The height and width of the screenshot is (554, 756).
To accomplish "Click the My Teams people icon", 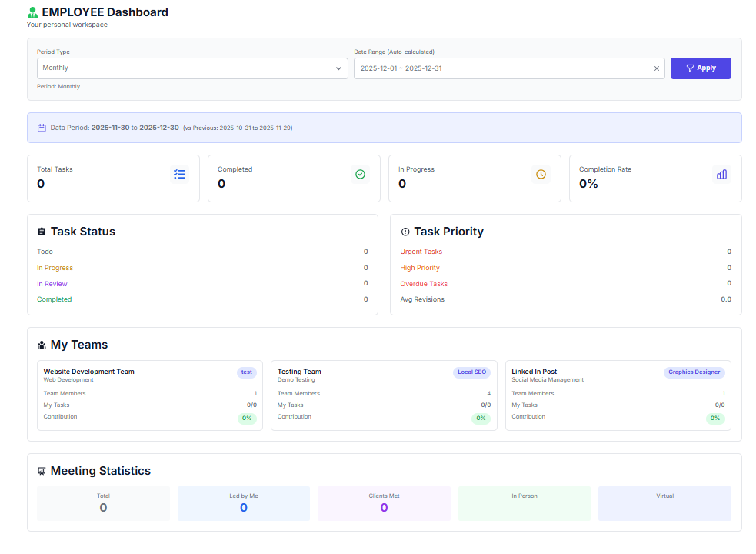I will tap(42, 345).
